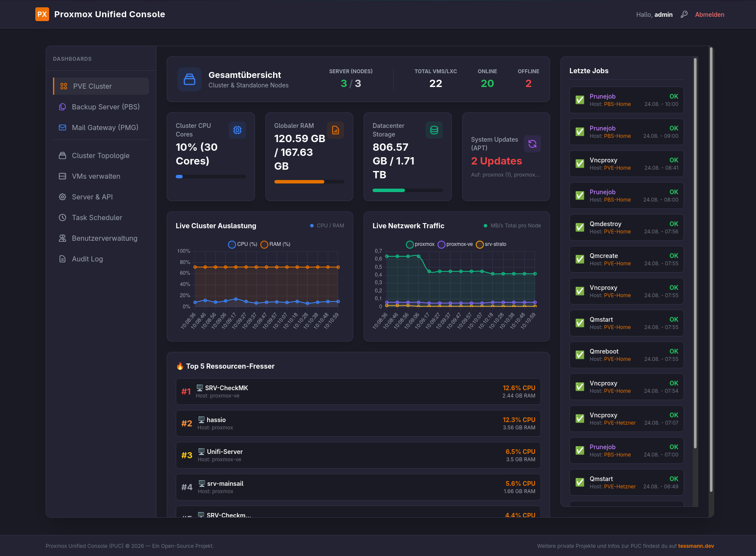
Task: Click the Audit Log document icon
Action: click(62, 259)
